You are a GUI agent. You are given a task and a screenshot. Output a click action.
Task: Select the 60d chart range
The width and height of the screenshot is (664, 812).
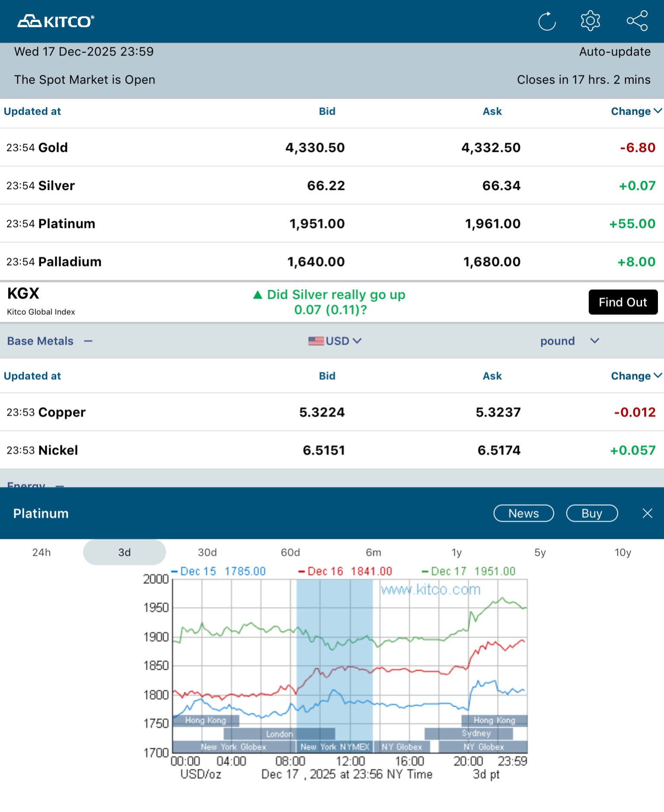point(290,552)
